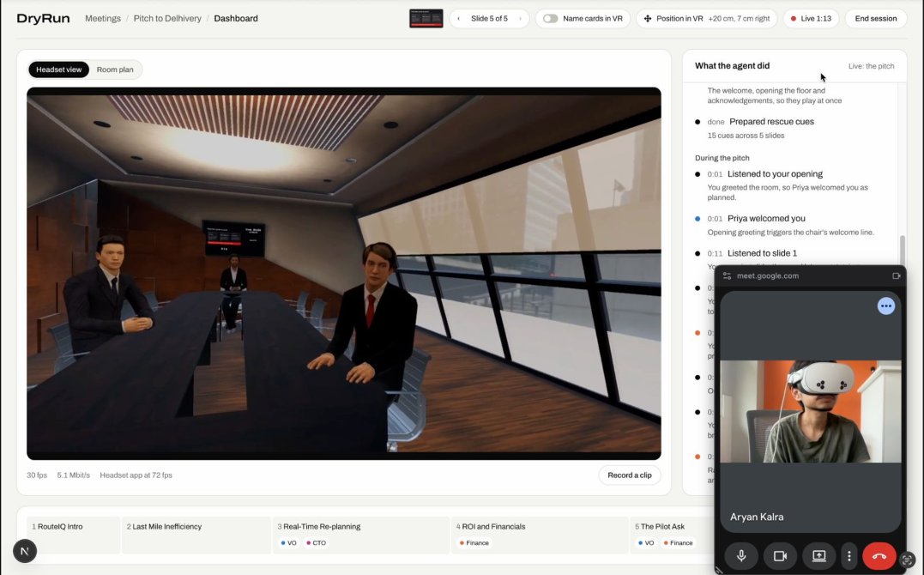Click Live: the pitch status label
Image resolution: width=924 pixels, height=575 pixels.
871,66
